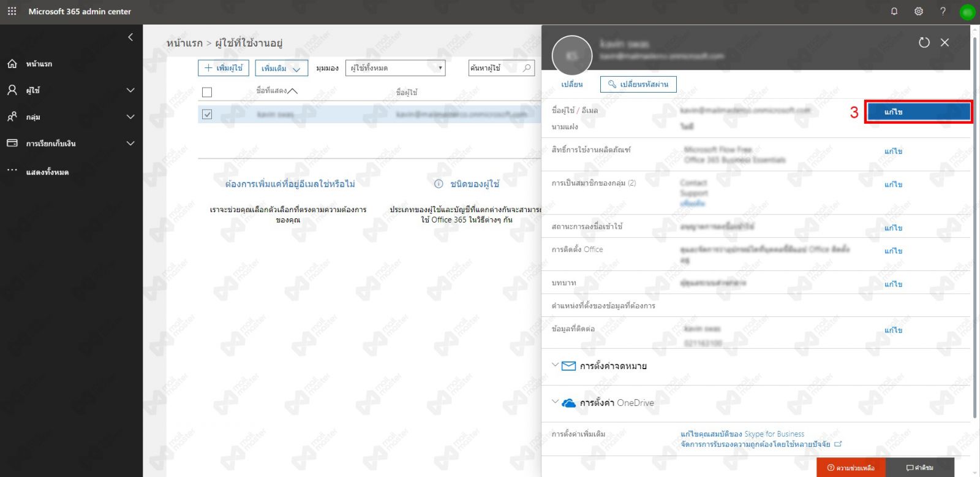Open the notifications bell
This screenshot has width=980, height=477.
pos(894,11)
